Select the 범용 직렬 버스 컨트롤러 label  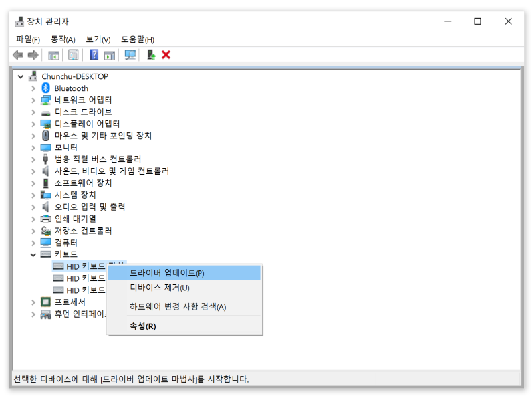98,159
